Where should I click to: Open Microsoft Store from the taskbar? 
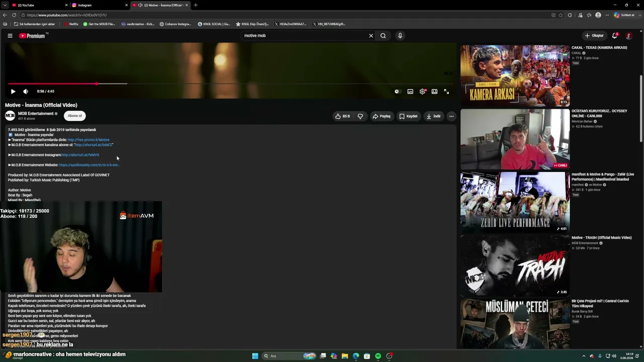point(367,356)
